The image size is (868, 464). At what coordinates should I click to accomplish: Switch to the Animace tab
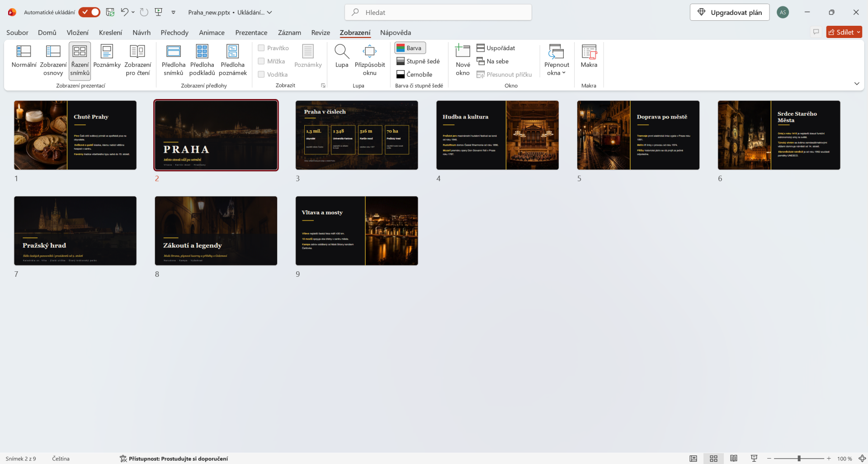(x=212, y=33)
